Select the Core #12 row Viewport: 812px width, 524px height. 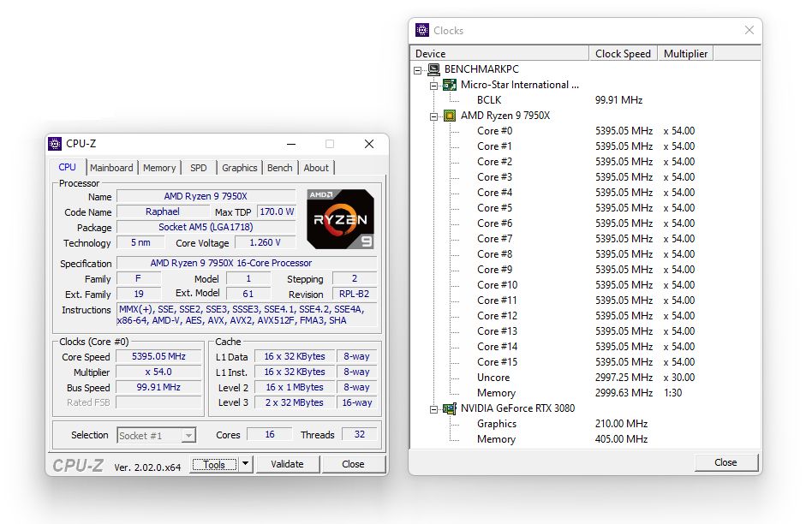[x=585, y=316]
